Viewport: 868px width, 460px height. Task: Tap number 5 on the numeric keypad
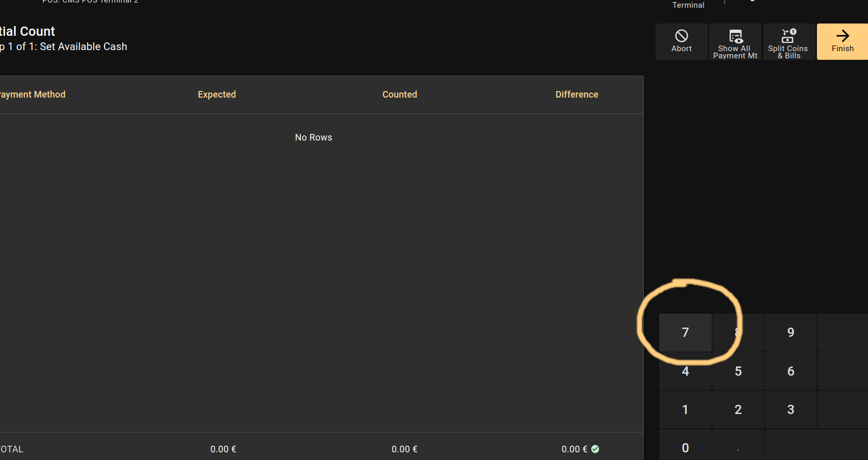coord(738,371)
